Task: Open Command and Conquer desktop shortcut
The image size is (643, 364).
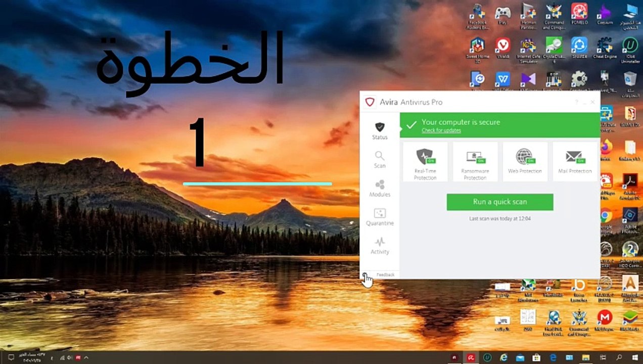Action: [x=554, y=16]
